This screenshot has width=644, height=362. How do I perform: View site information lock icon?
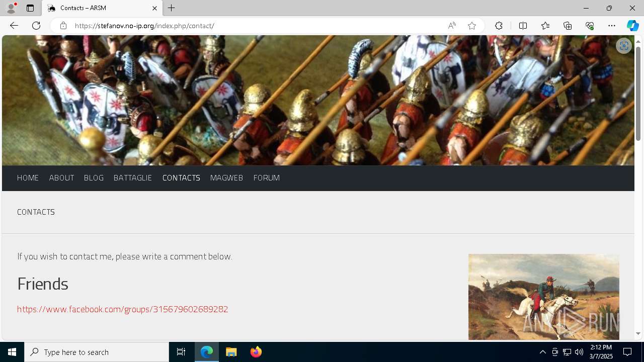(63, 26)
